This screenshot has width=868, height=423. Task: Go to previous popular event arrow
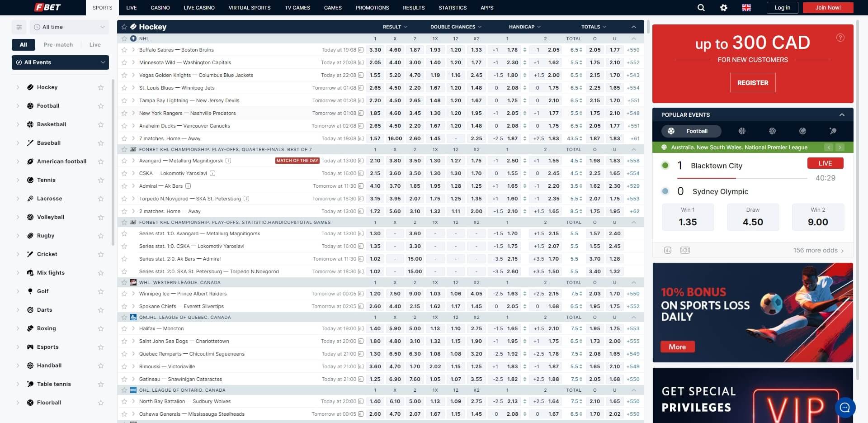[829, 147]
